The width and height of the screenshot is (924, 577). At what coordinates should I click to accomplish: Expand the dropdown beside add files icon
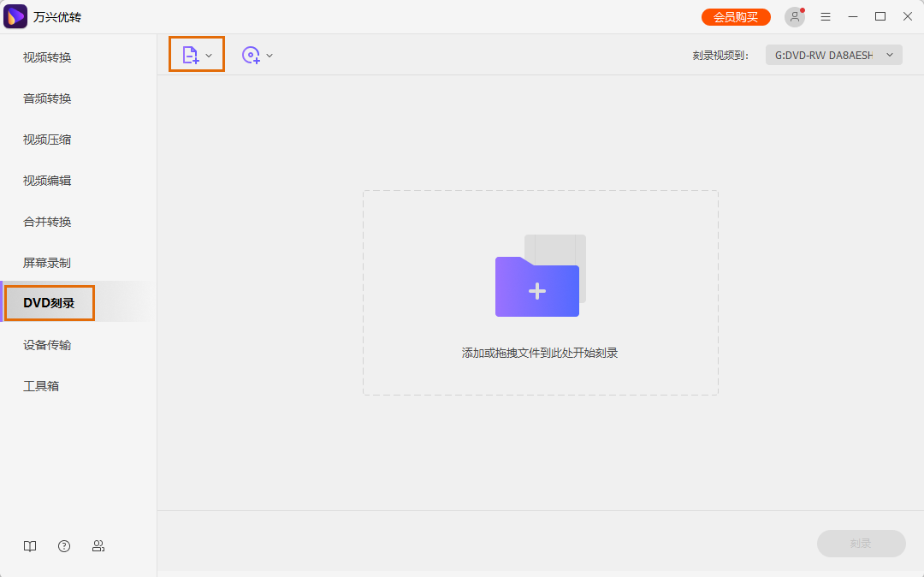point(208,54)
